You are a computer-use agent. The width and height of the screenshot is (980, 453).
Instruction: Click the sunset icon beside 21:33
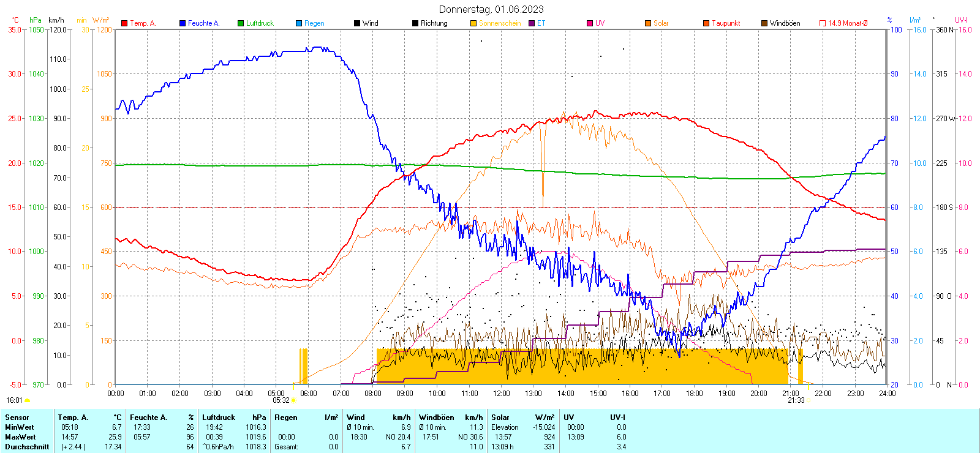coord(809,400)
